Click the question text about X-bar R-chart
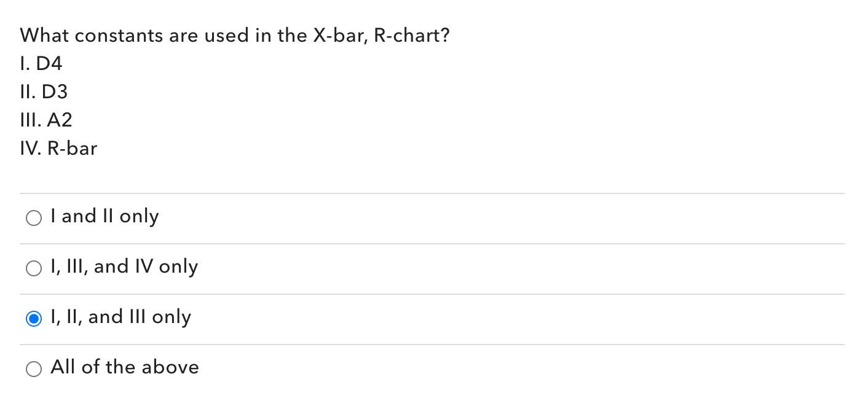 tap(234, 36)
